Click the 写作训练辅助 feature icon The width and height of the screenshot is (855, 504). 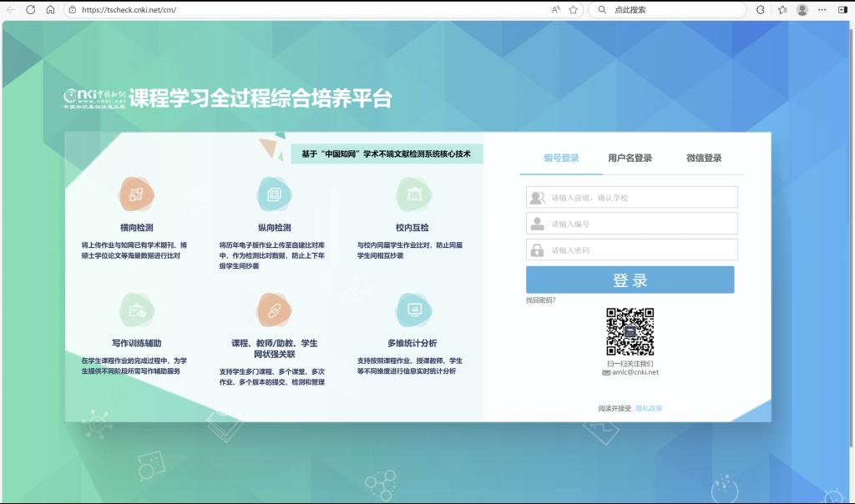pos(136,310)
